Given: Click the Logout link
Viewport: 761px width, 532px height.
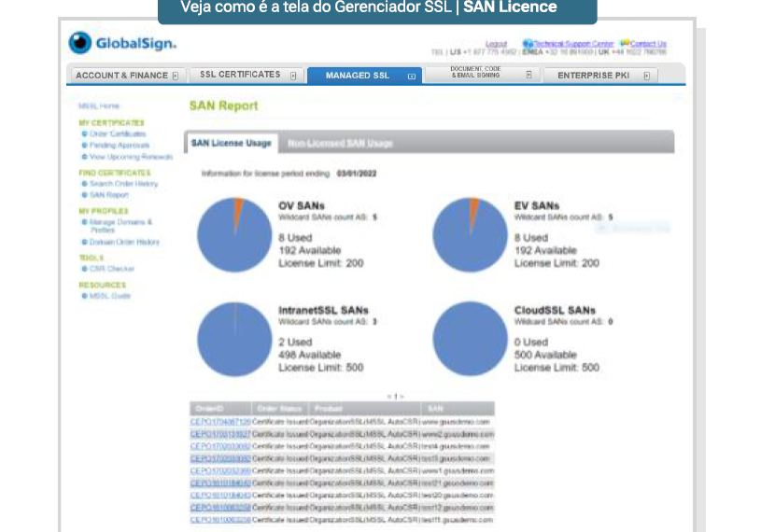Looking at the screenshot, I should click(x=496, y=44).
